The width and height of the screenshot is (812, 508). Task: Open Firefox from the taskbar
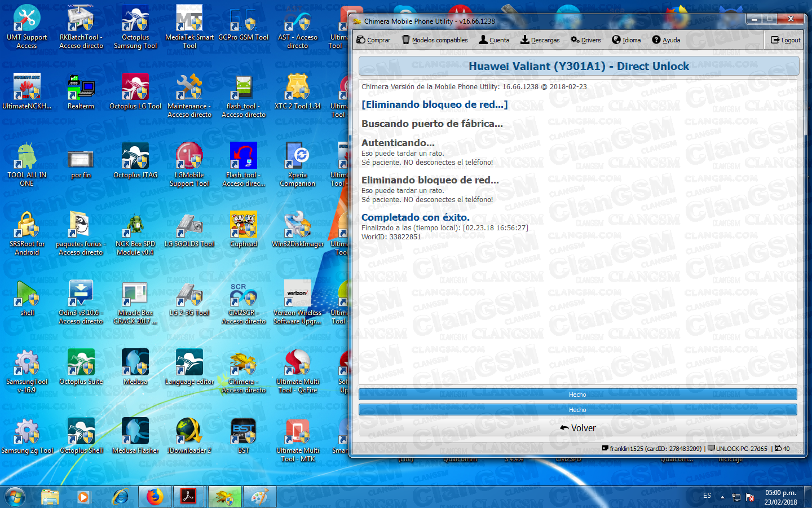click(x=155, y=497)
